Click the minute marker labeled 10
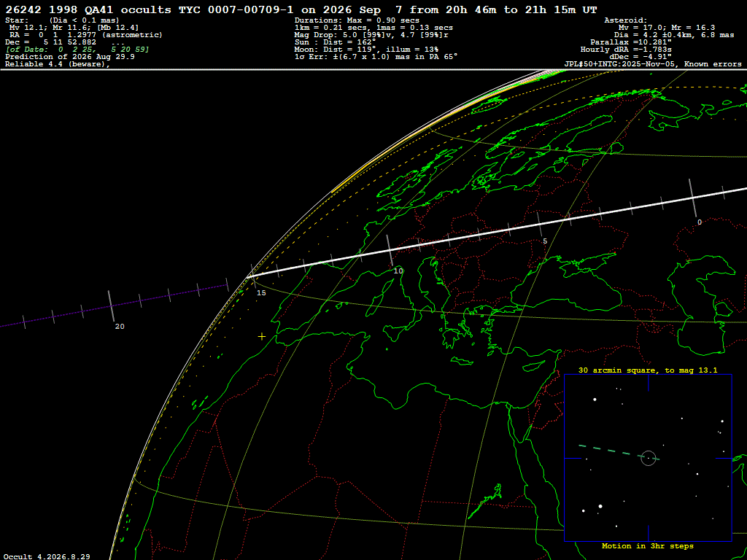Screen dimensions: 747x560 398,271
